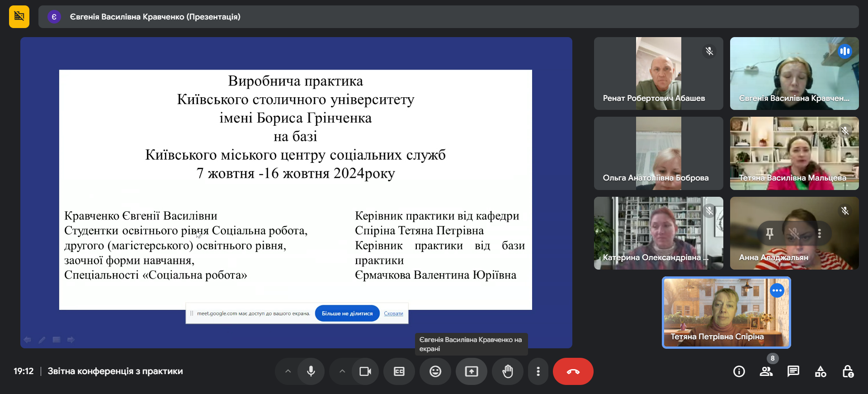The image size is (868, 394).
Task: Click the Present now screen share button
Action: tap(472, 371)
